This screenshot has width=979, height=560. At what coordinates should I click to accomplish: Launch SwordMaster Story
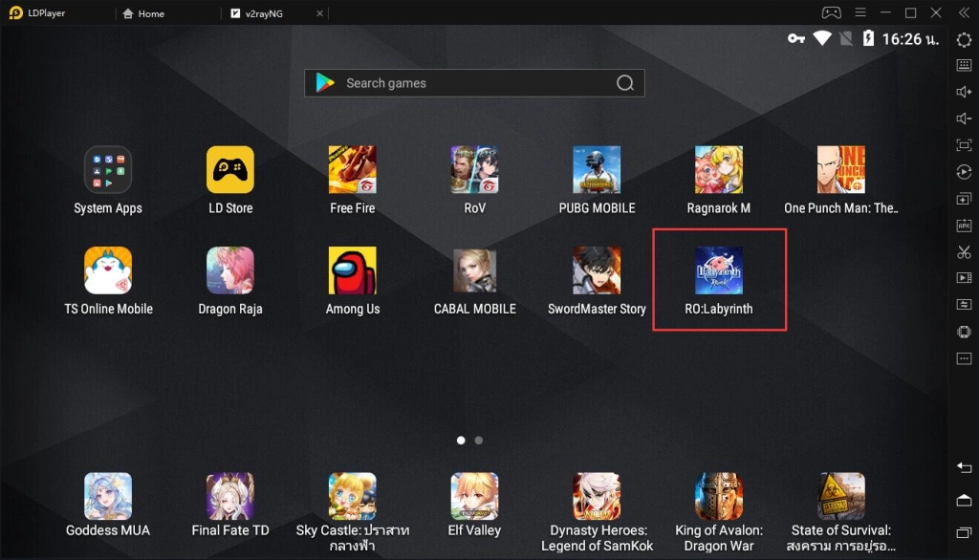tap(597, 270)
